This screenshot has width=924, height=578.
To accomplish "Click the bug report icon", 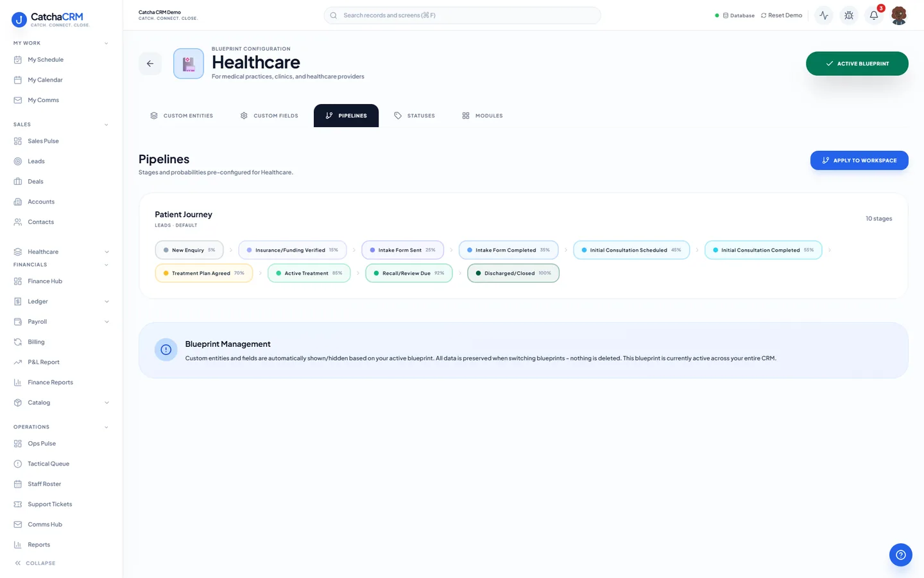I will click(x=849, y=15).
